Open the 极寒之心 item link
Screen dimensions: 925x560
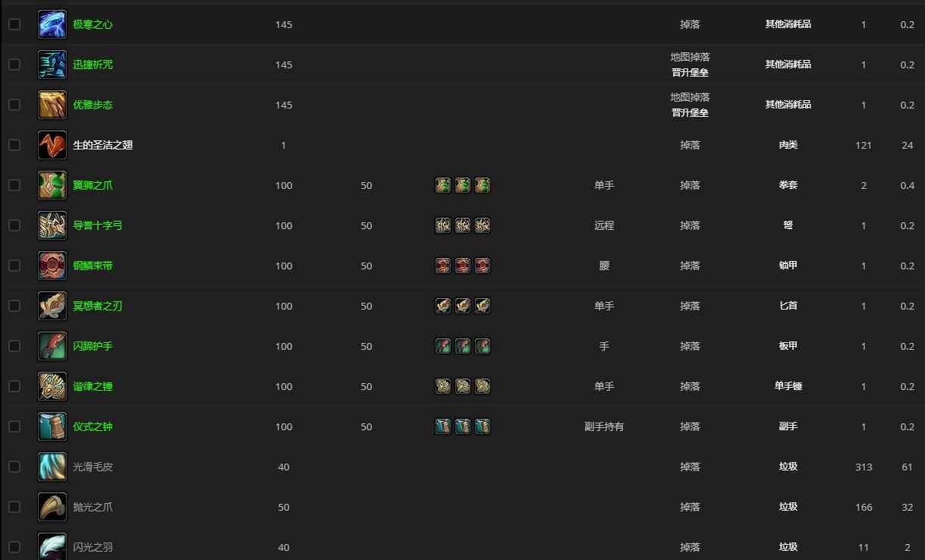pyautogui.click(x=93, y=24)
